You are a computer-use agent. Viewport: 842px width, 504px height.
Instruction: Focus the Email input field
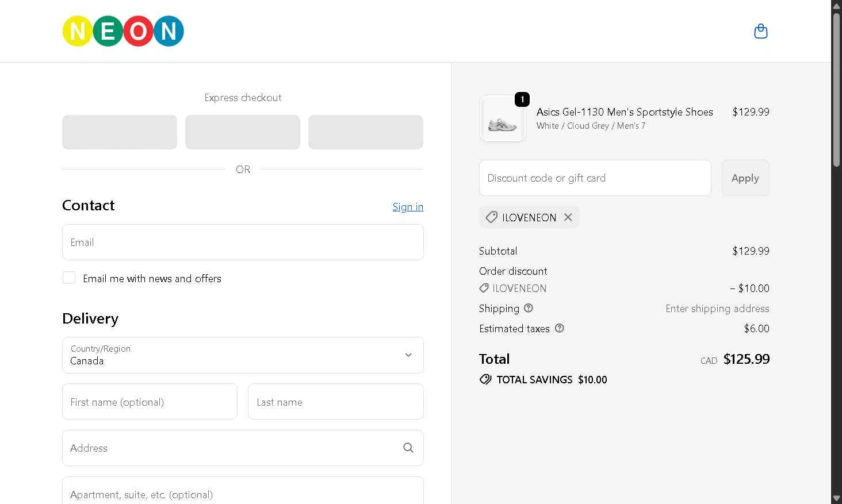click(x=243, y=243)
